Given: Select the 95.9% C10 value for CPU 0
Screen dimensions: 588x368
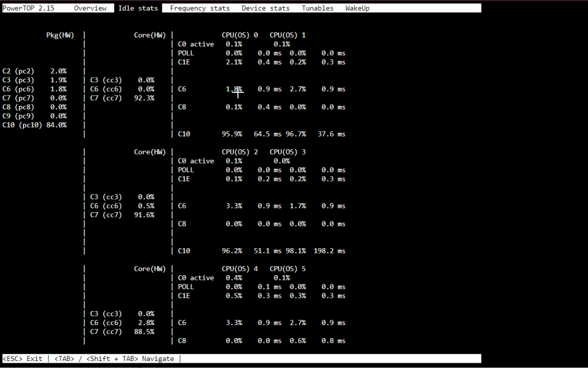Looking at the screenshot, I should (232, 134).
